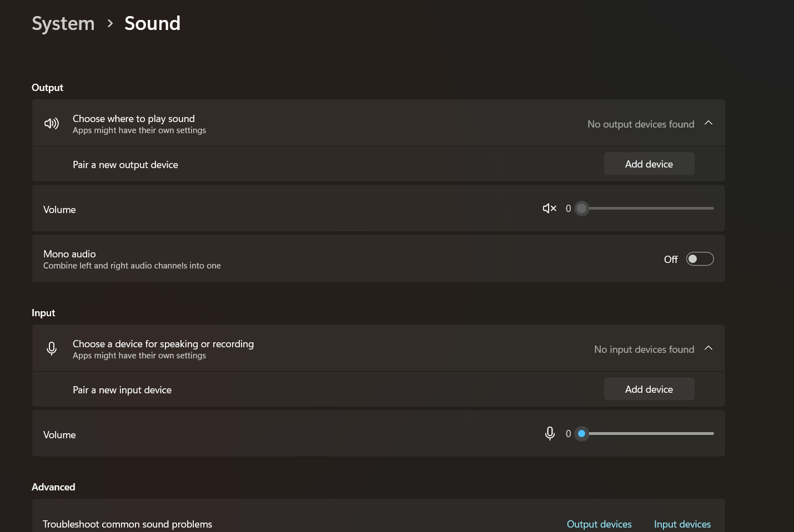Toggle the Mono audio switch on
The height and width of the screenshot is (532, 794).
pos(700,259)
